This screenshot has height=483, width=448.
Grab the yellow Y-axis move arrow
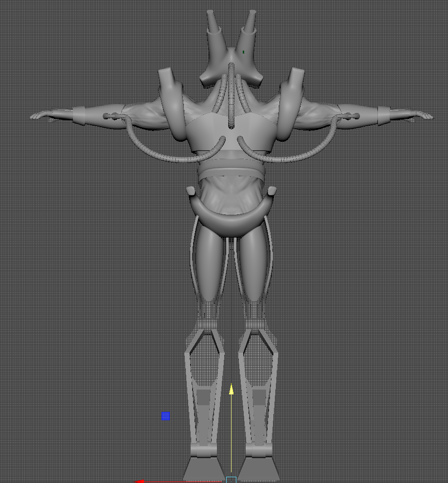232,390
